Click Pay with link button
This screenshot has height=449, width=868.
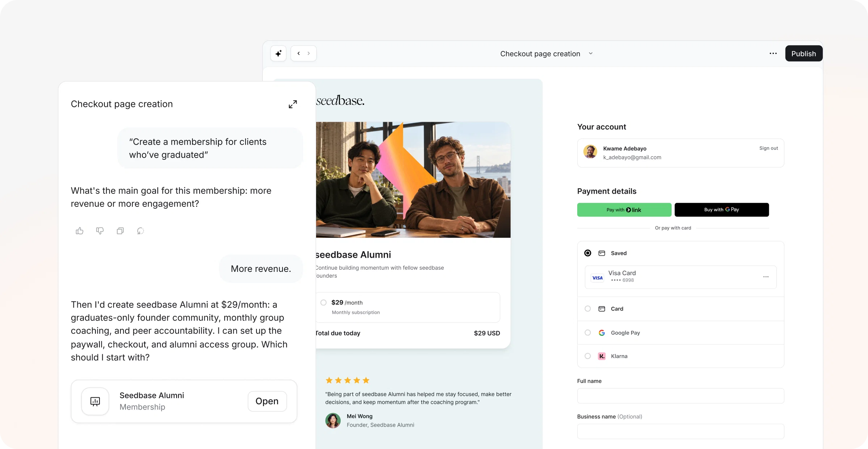(624, 210)
